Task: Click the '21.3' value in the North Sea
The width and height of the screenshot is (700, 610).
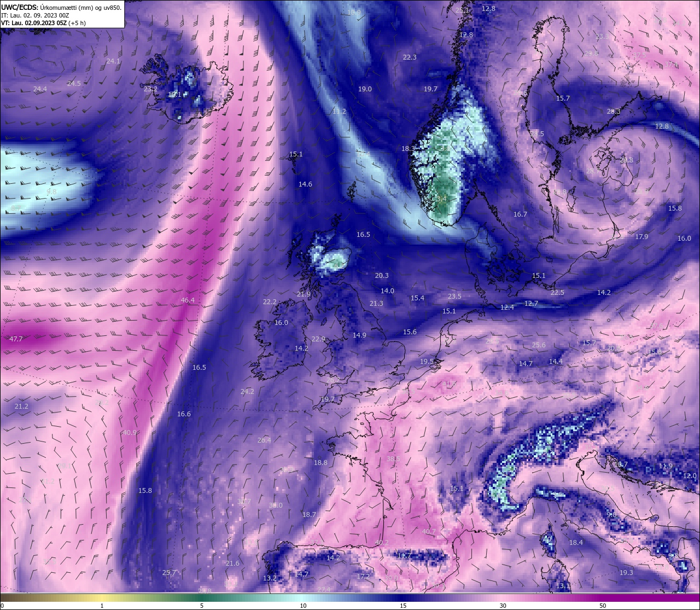Action: pyautogui.click(x=376, y=304)
